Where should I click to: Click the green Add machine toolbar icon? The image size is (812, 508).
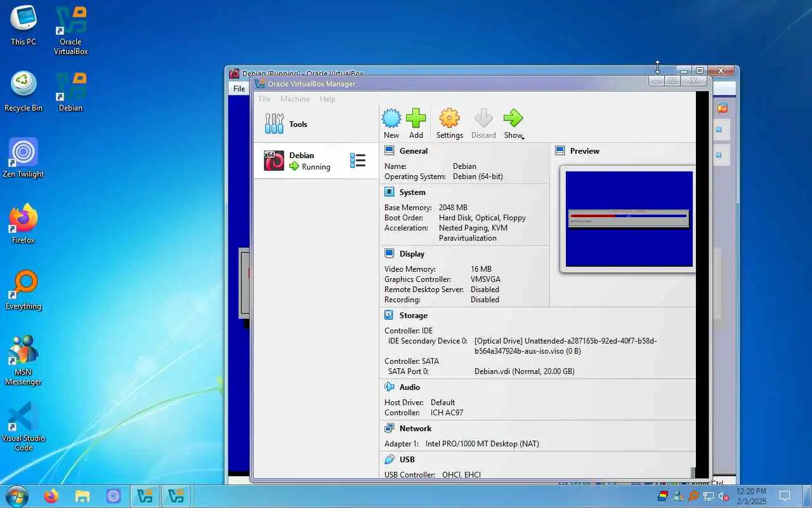416,119
